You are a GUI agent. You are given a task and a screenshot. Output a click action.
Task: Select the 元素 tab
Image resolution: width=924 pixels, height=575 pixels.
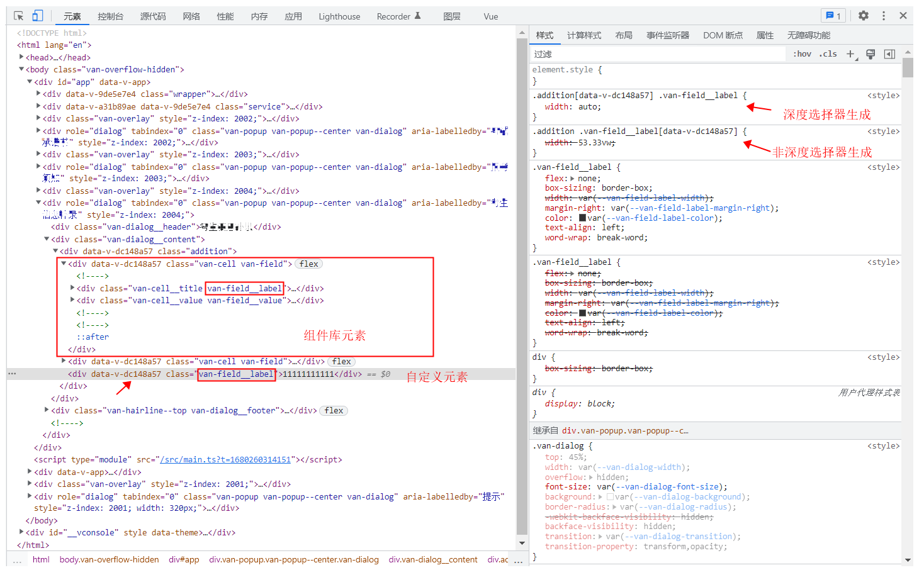click(x=72, y=16)
